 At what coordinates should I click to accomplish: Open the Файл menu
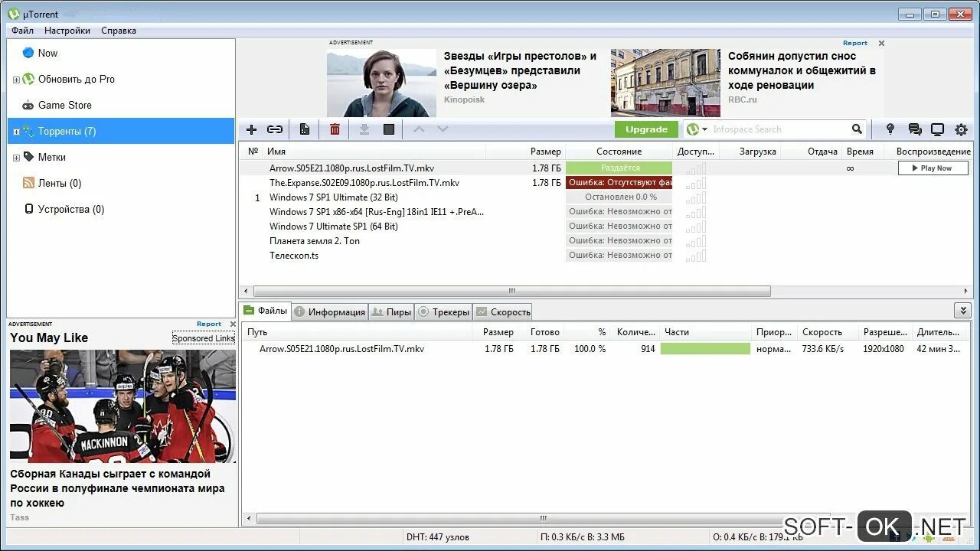pos(22,31)
